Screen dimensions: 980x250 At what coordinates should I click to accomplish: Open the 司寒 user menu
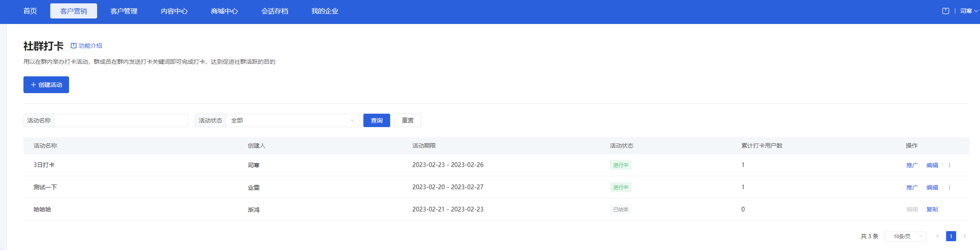(969, 11)
